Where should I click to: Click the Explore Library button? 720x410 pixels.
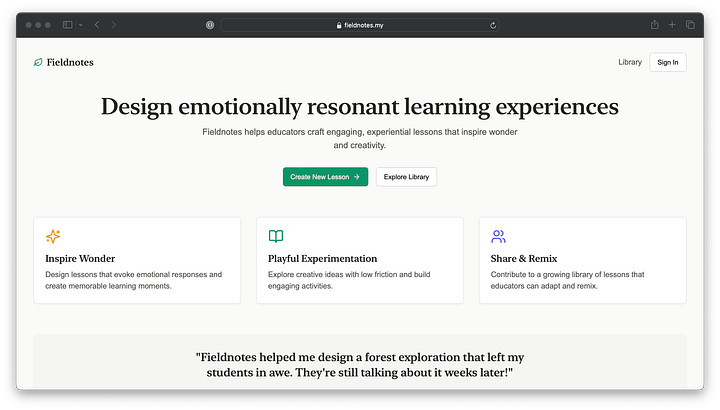406,177
